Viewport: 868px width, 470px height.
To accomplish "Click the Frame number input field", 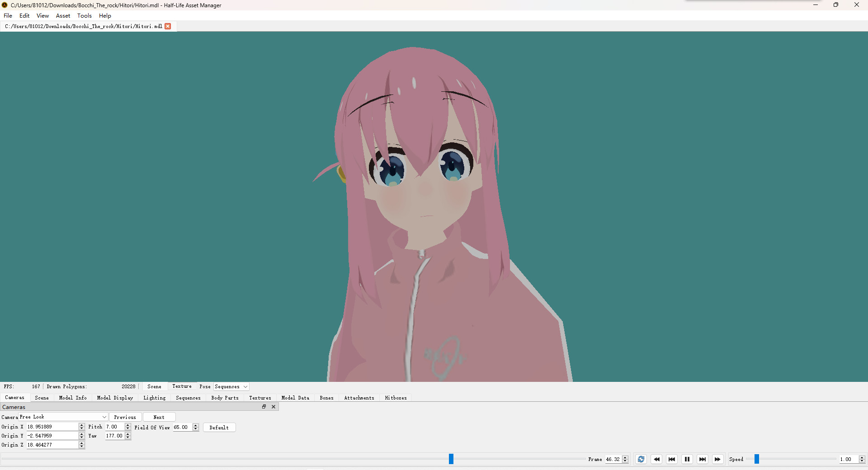I will click(x=613, y=459).
